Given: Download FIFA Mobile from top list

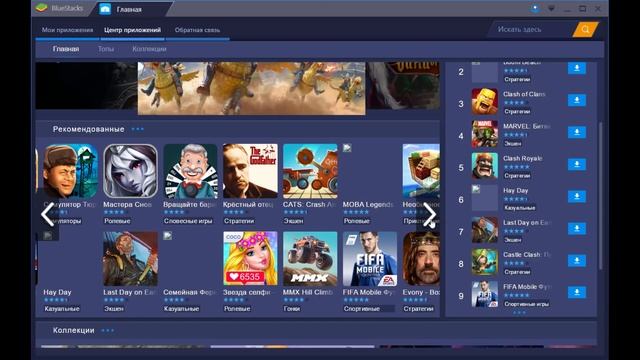Looking at the screenshot, I should (x=577, y=292).
